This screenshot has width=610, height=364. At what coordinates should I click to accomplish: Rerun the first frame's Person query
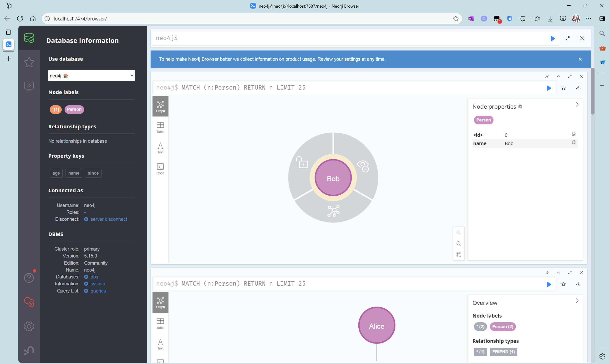point(549,88)
